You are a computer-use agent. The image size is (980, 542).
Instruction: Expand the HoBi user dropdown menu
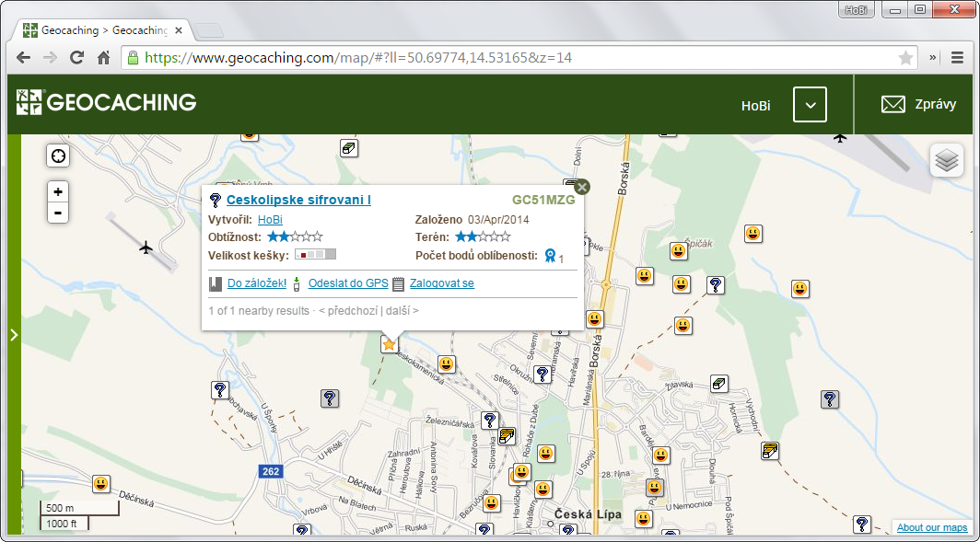tap(810, 105)
